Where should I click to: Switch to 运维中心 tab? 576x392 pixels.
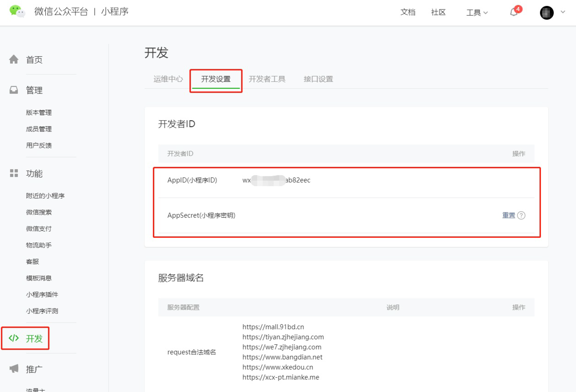click(x=168, y=79)
